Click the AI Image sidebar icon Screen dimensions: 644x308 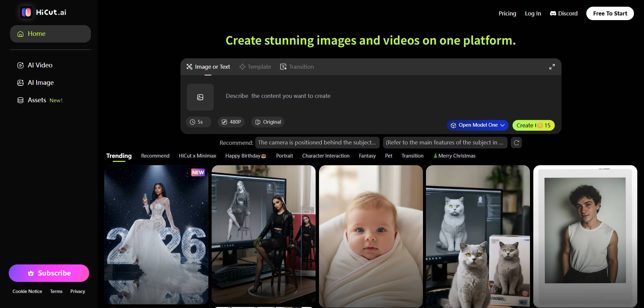coord(20,83)
